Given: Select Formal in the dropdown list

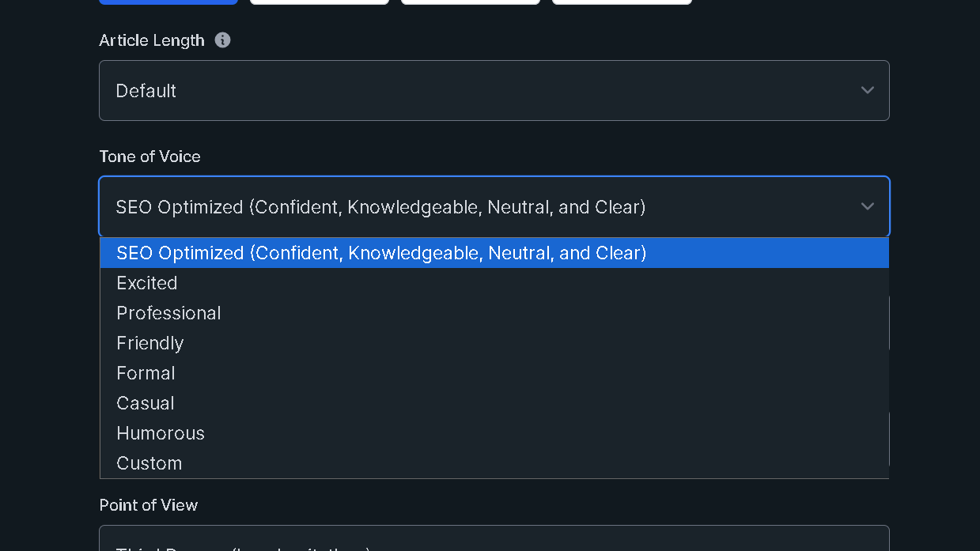Looking at the screenshot, I should click(x=146, y=373).
